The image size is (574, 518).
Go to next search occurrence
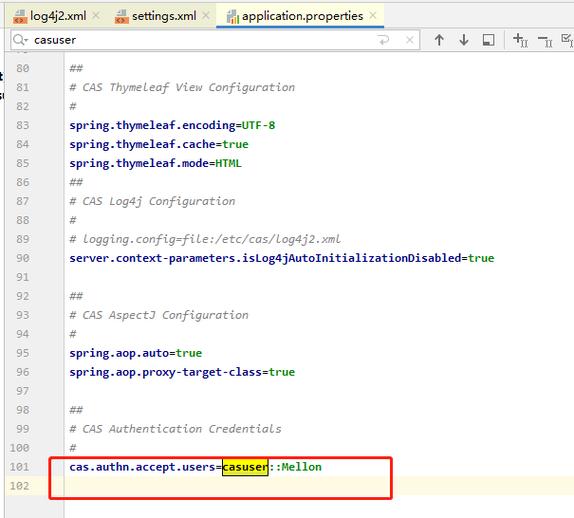click(464, 40)
